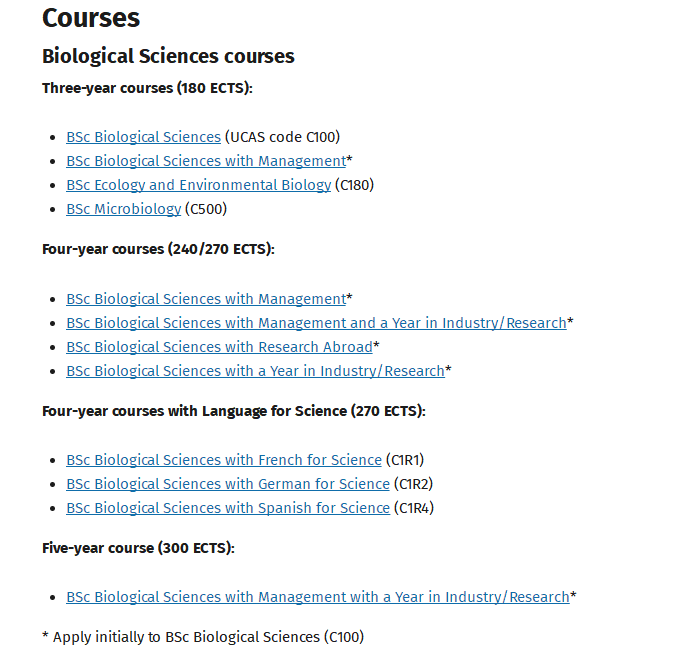Viewport: 682px width, 665px height.
Task: Click the Four-year courses (240/270 ECTS) heading
Action: click(x=158, y=249)
